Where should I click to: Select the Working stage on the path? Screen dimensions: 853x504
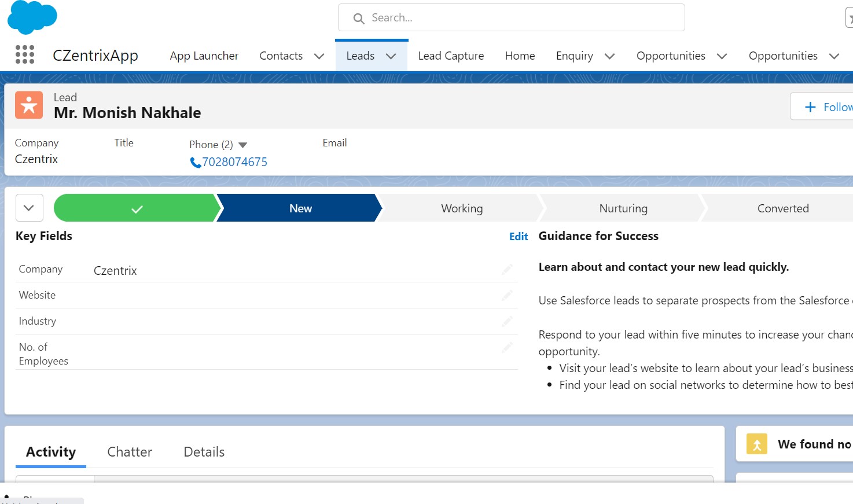pos(461,208)
